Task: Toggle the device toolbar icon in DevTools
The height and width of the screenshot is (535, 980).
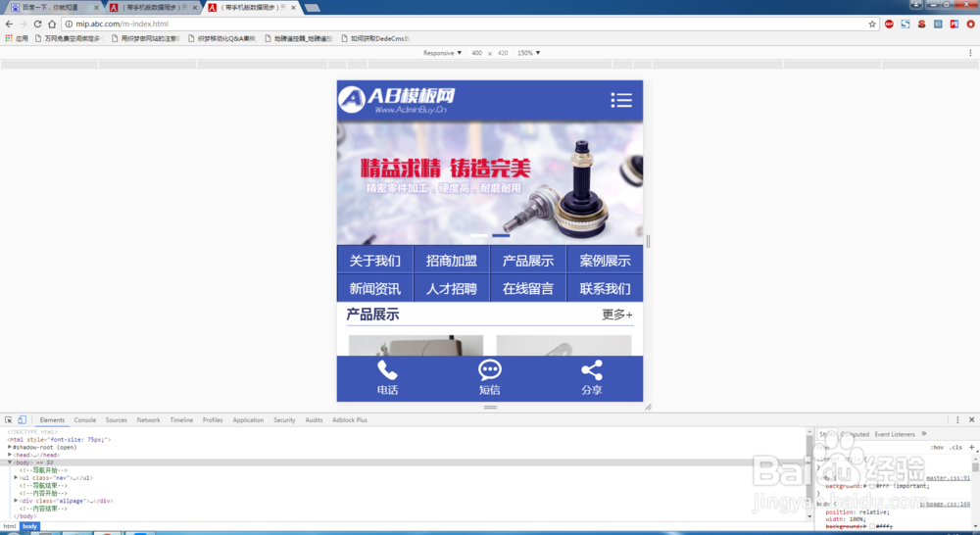Action: pos(22,420)
